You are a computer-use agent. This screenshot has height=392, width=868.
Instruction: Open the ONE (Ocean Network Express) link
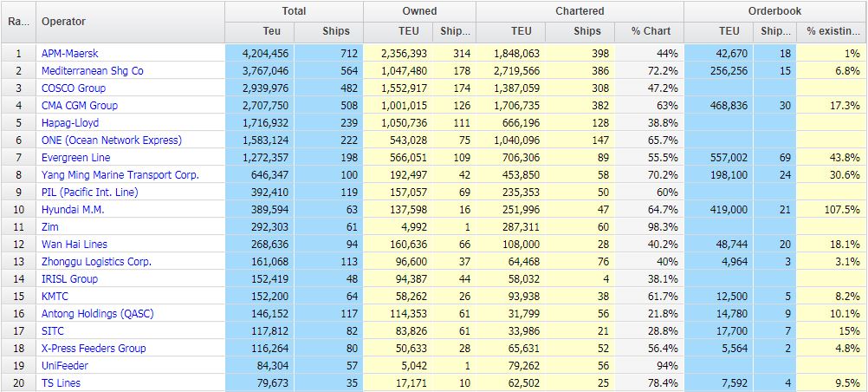click(112, 140)
